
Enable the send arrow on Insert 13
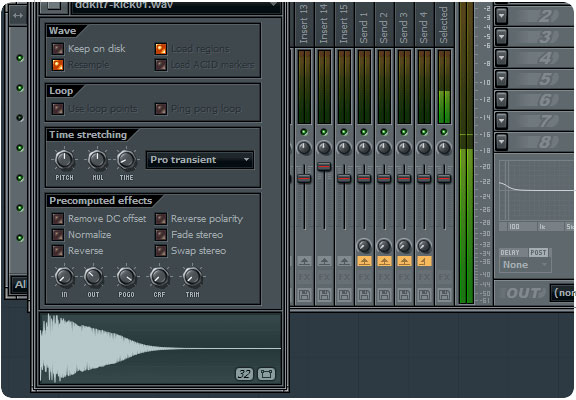coord(304,261)
